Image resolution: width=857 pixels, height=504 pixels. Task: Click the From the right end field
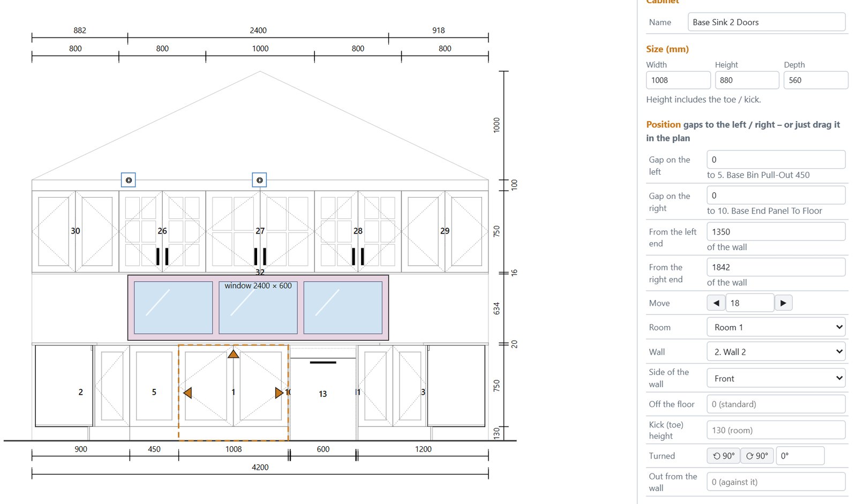[x=776, y=267]
